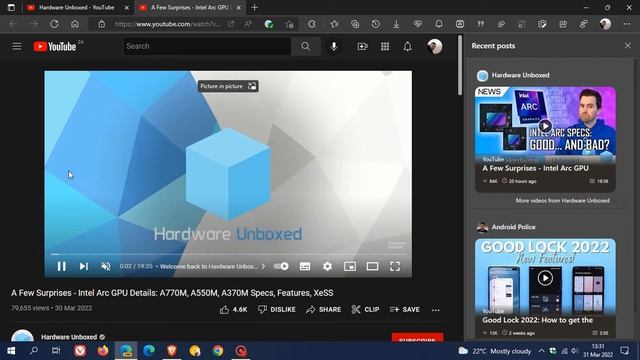Go to browser home page
The width and height of the screenshot is (640, 360).
75,24
